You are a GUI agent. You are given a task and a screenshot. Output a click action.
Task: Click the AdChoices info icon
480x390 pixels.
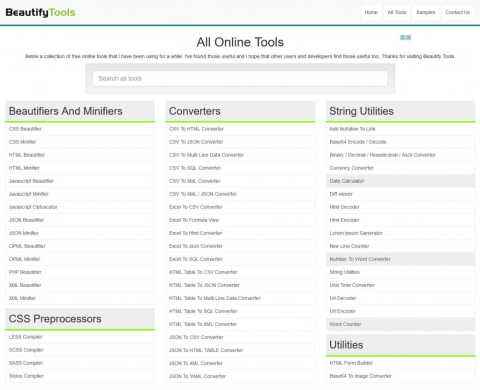[x=403, y=38]
